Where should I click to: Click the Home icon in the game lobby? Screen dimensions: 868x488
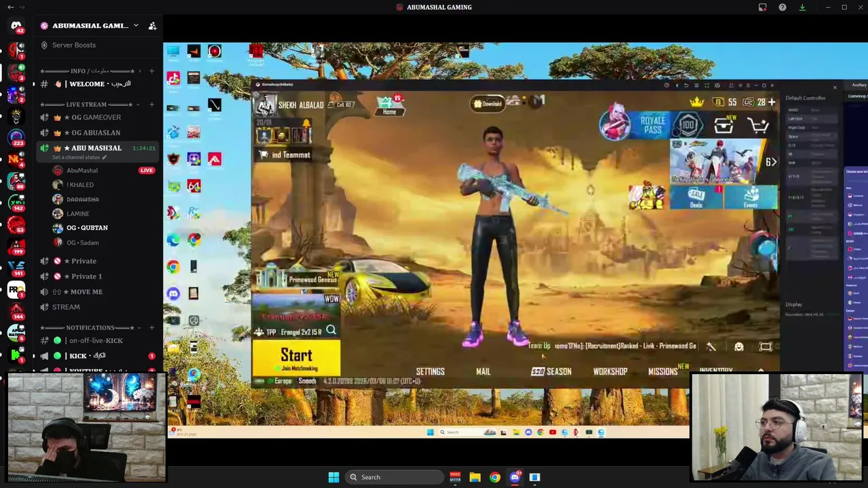point(389,106)
